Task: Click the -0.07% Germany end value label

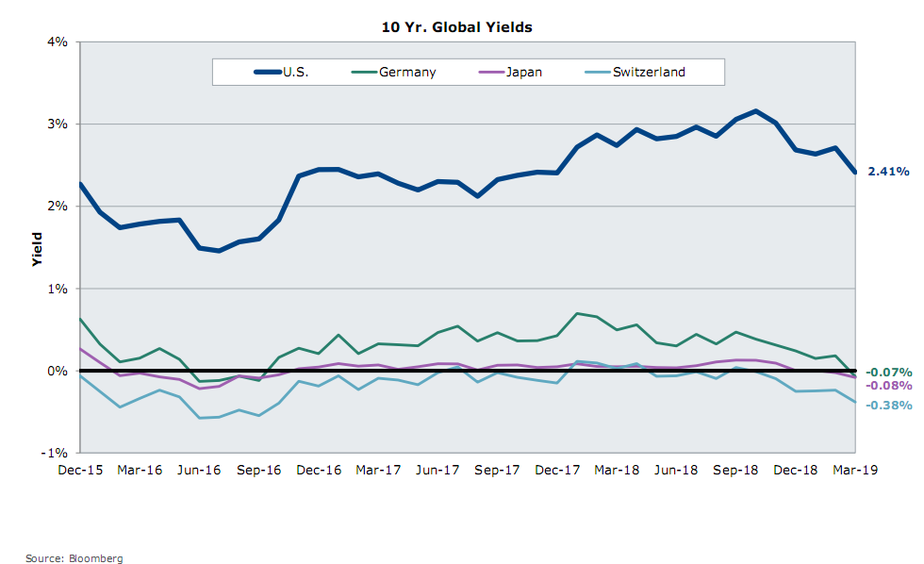Action: coord(888,372)
